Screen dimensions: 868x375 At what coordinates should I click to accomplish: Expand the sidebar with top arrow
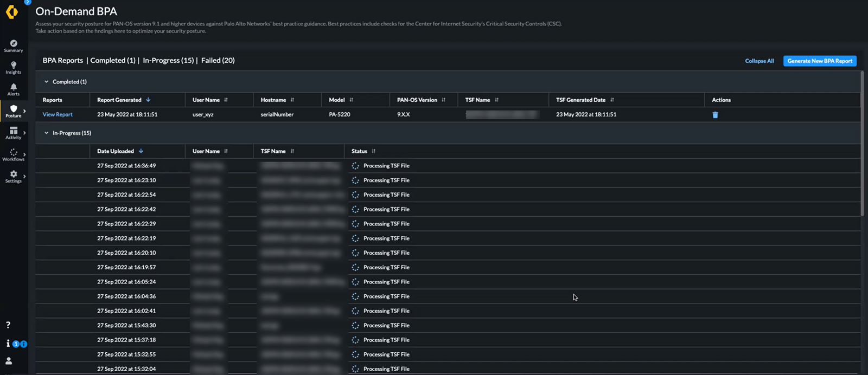(27, 2)
